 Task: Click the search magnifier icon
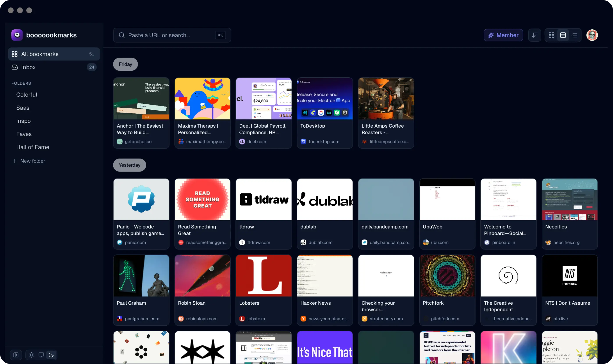pos(122,35)
